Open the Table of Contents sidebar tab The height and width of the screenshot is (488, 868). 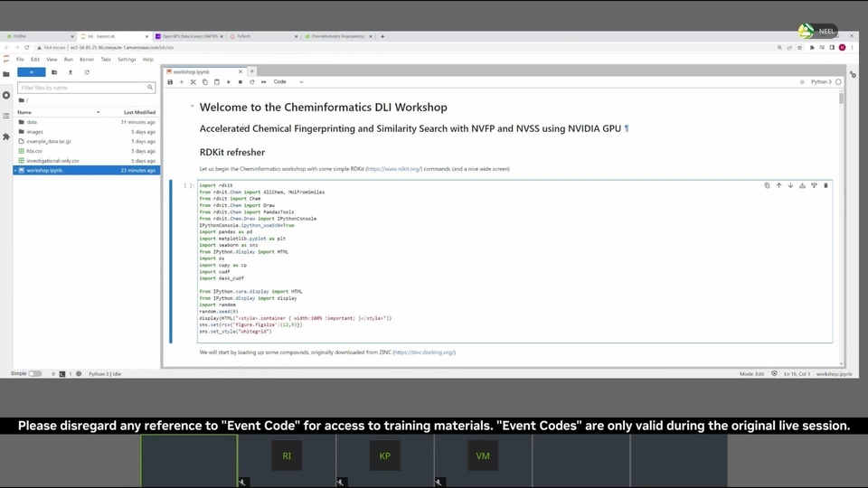[x=6, y=116]
